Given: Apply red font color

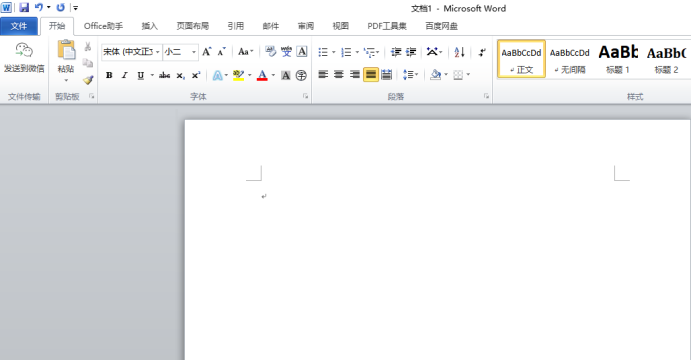Looking at the screenshot, I should pyautogui.click(x=262, y=75).
